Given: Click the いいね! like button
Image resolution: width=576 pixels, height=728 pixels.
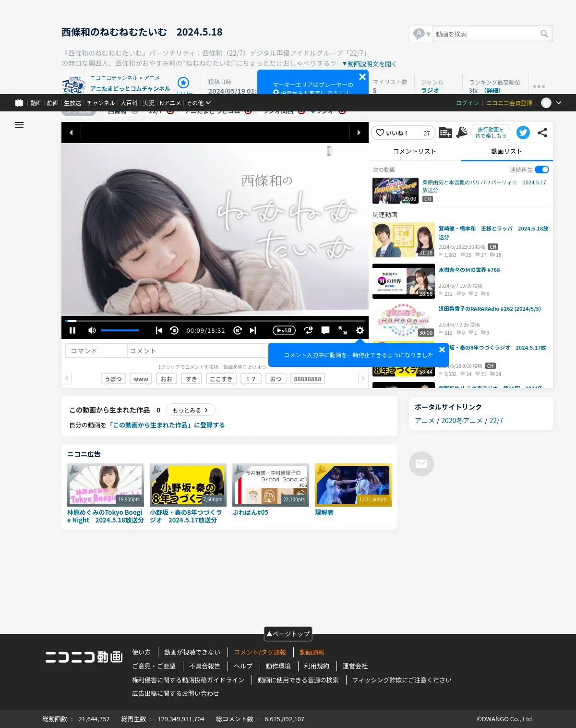Looking at the screenshot, I should [x=403, y=133].
